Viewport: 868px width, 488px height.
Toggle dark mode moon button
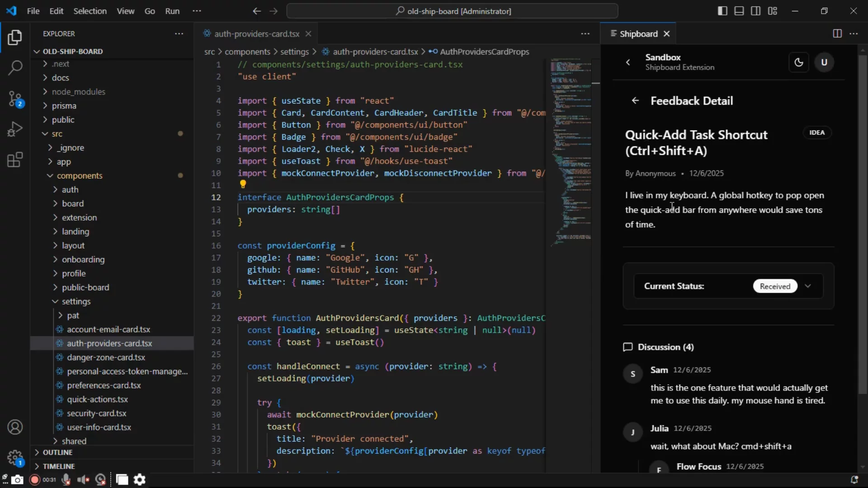click(799, 62)
